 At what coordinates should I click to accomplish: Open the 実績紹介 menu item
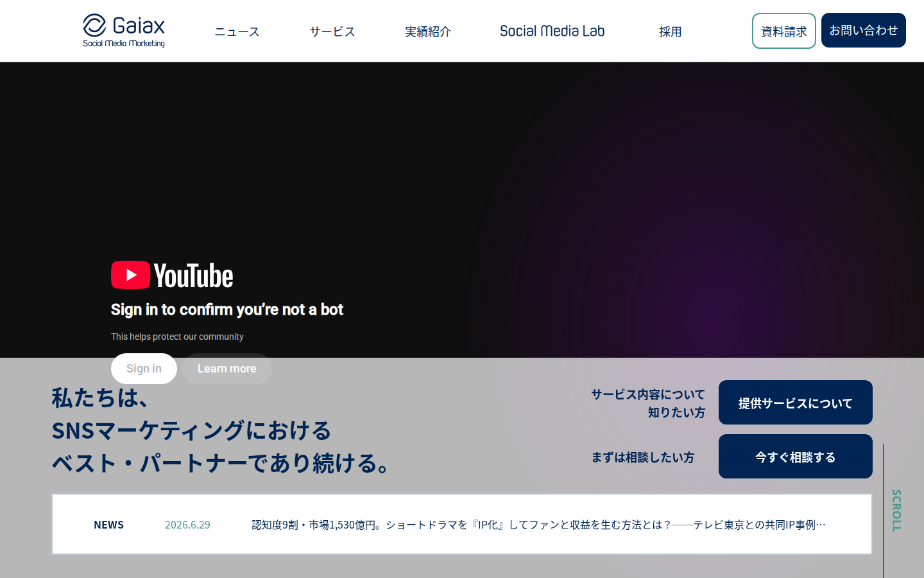click(428, 31)
